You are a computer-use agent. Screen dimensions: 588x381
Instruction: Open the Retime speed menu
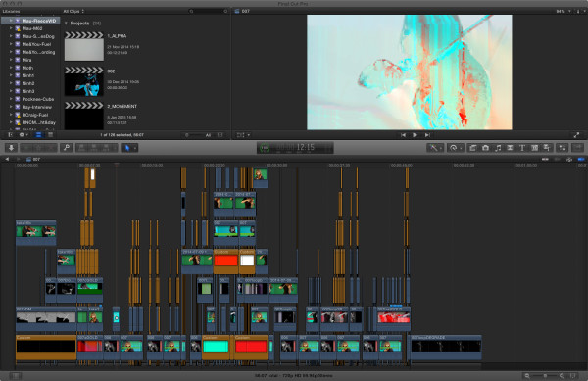pos(456,148)
